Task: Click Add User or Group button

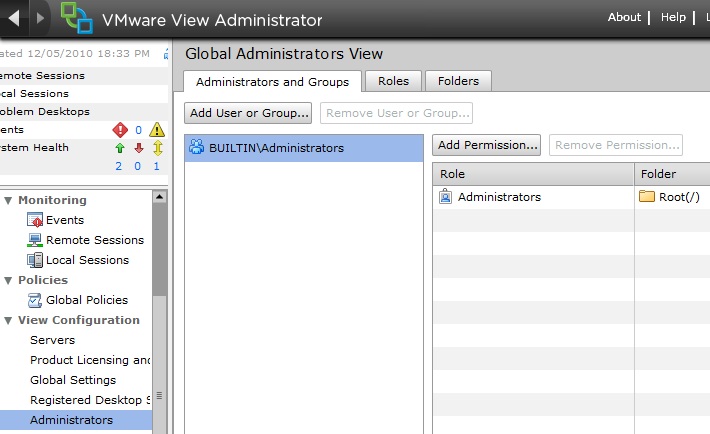Action: point(250,114)
